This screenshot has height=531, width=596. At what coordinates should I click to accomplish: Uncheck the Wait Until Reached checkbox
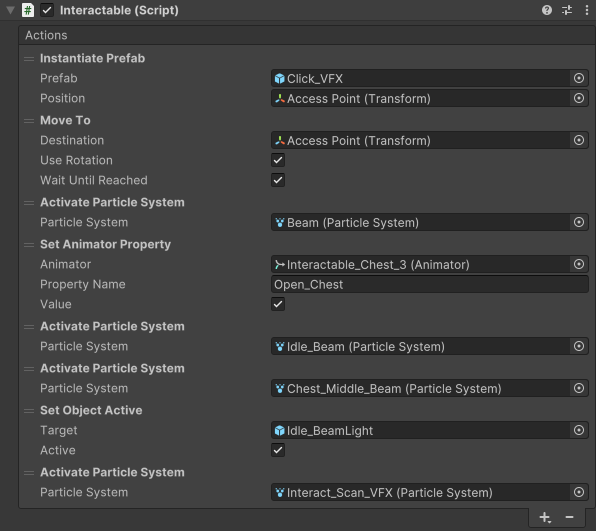(x=278, y=180)
